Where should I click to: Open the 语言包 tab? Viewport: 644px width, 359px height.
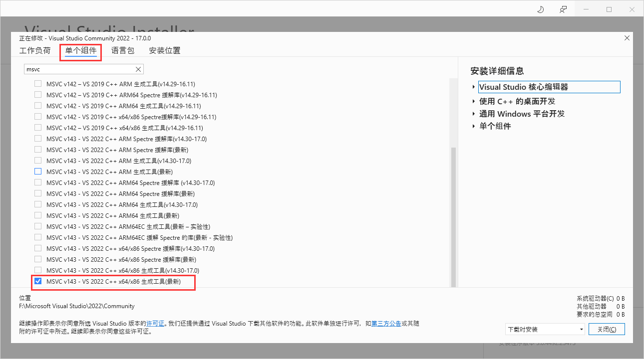pos(122,50)
